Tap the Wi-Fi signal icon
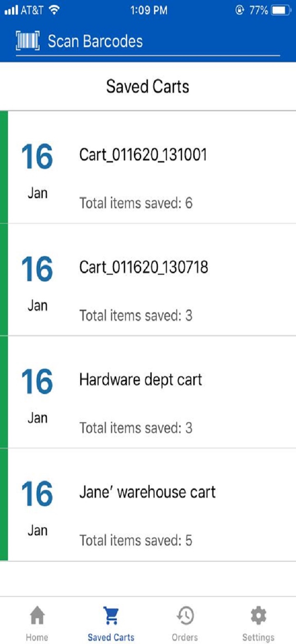Screen dimensions: 296x644 pos(54,10)
